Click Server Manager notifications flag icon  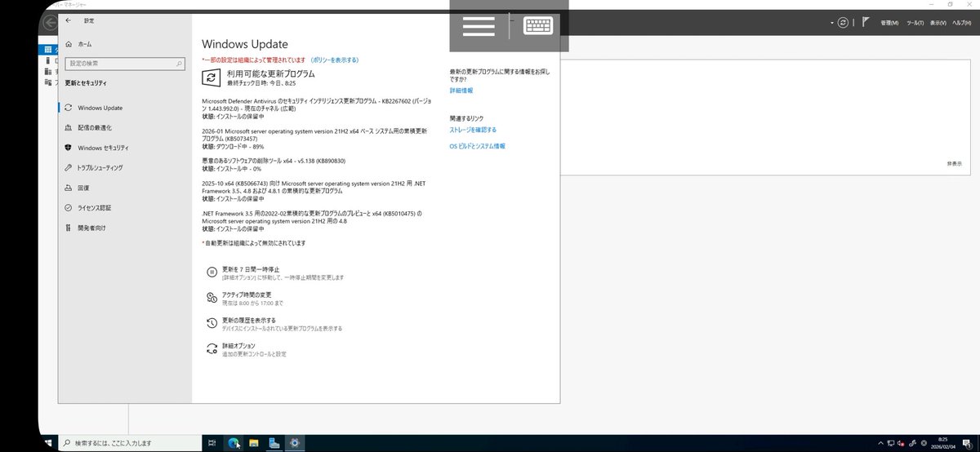pos(867,23)
